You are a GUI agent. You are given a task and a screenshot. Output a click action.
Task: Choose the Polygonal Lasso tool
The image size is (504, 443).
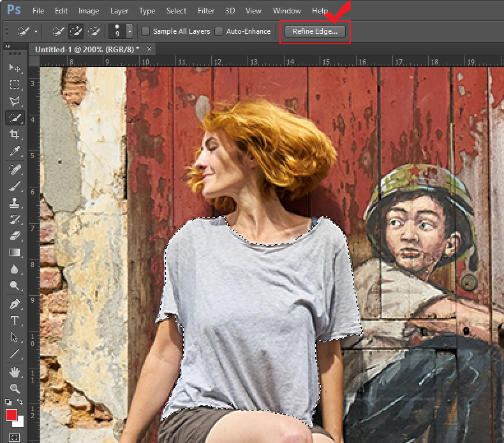coord(14,101)
